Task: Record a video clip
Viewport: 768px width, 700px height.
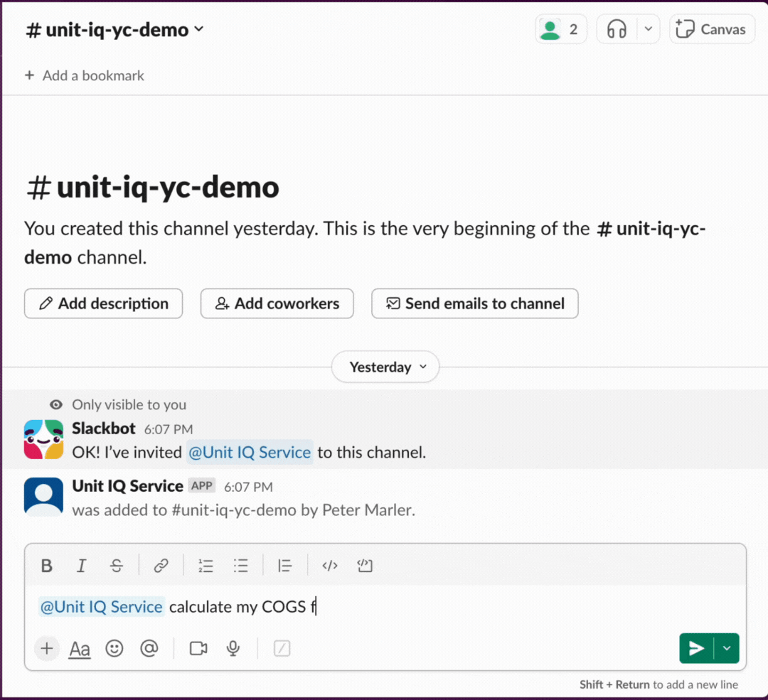Action: point(198,648)
